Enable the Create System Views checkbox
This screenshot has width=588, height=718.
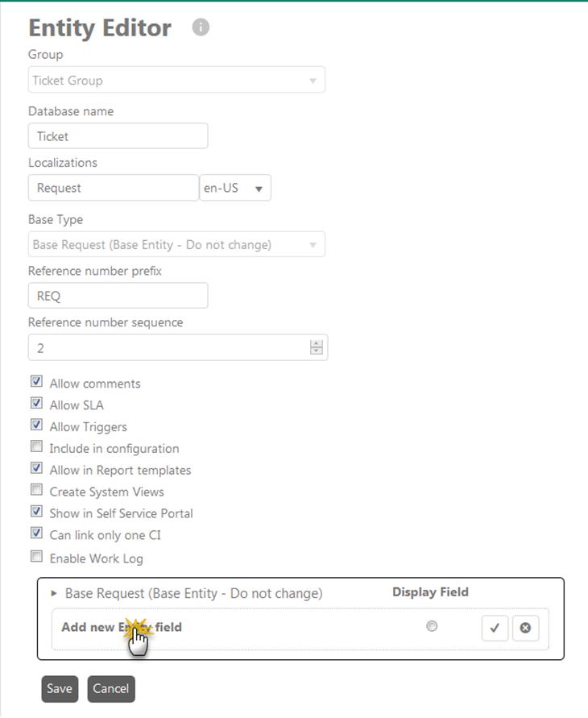(36, 490)
